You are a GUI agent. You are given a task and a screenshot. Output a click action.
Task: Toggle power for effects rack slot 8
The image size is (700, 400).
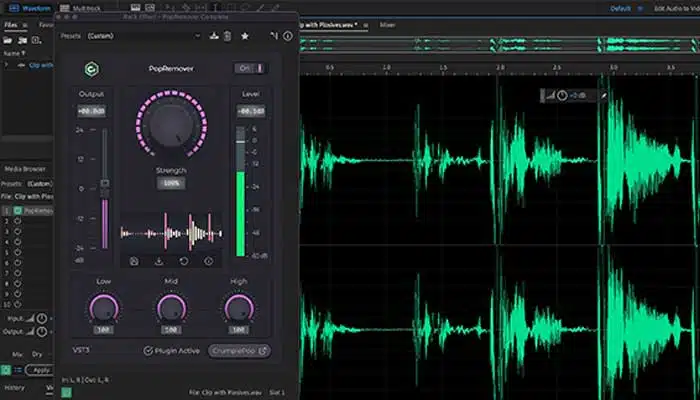18,283
